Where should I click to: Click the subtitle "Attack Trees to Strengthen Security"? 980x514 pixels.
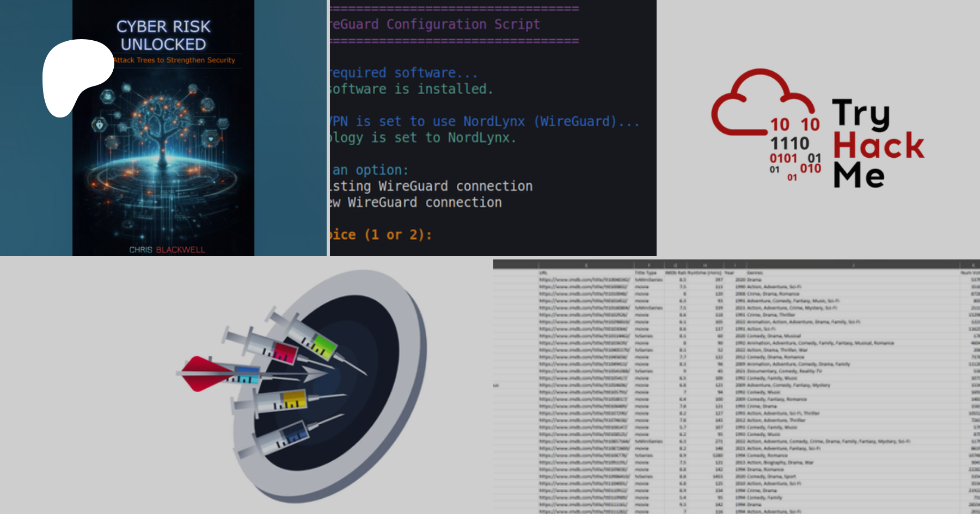point(175,60)
